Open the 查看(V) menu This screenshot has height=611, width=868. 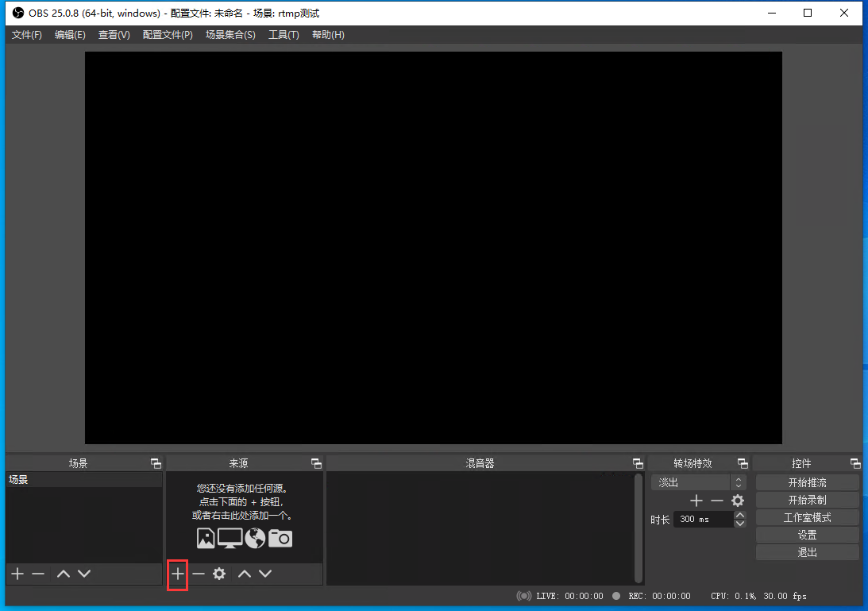pyautogui.click(x=114, y=35)
